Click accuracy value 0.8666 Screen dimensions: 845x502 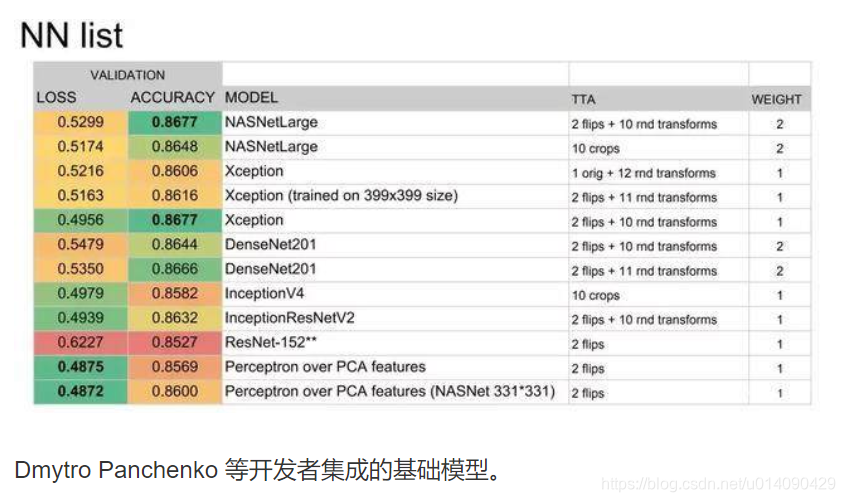[x=175, y=269]
